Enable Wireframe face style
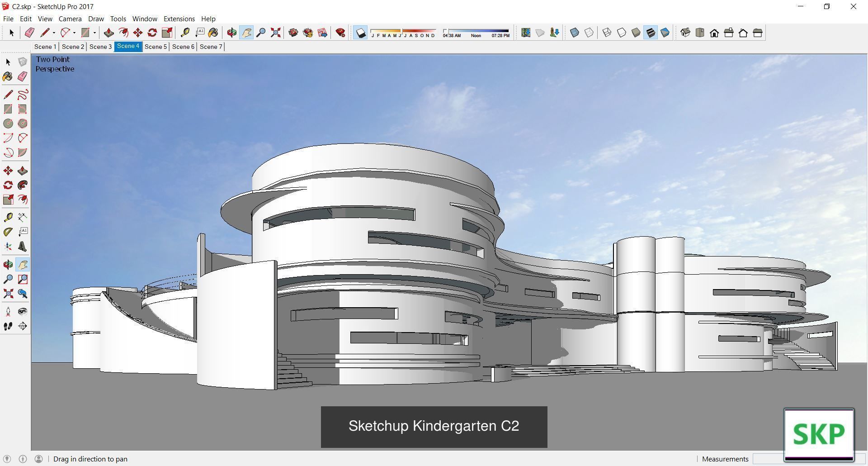 pos(607,33)
